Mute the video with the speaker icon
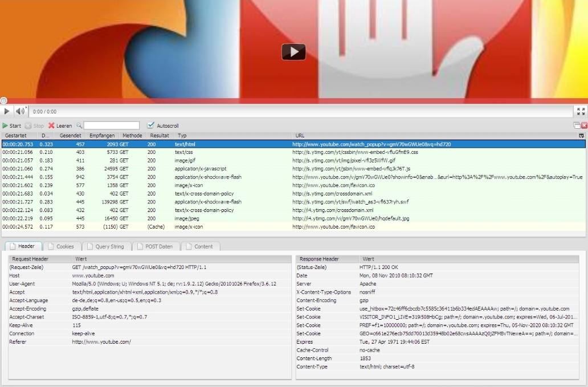The height and width of the screenshot is (387, 588). click(21, 111)
